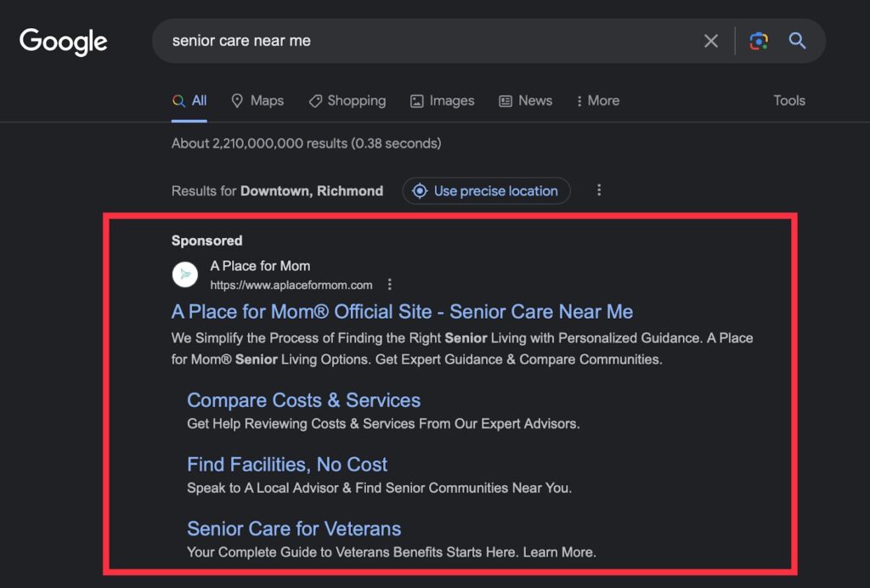This screenshot has width=870, height=588.
Task: Open the aplaceformom.com URL link
Action: click(x=291, y=286)
